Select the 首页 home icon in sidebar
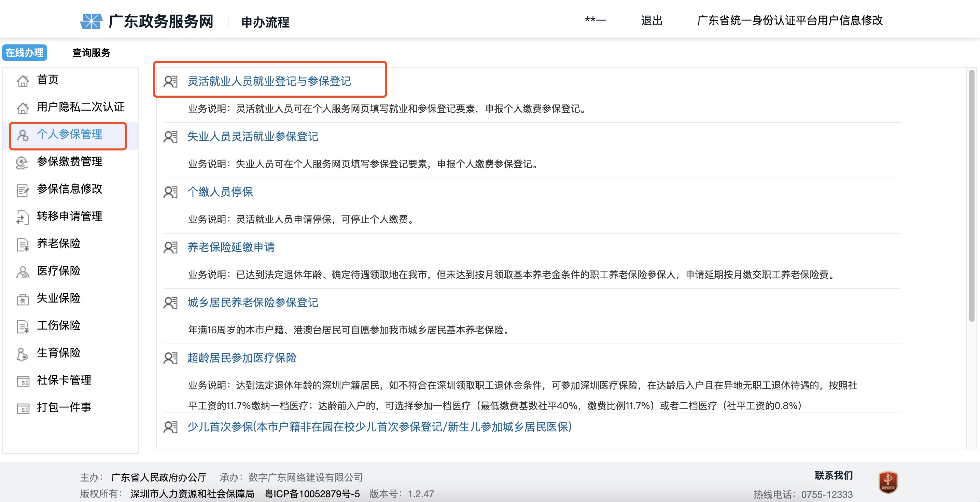 point(23,80)
